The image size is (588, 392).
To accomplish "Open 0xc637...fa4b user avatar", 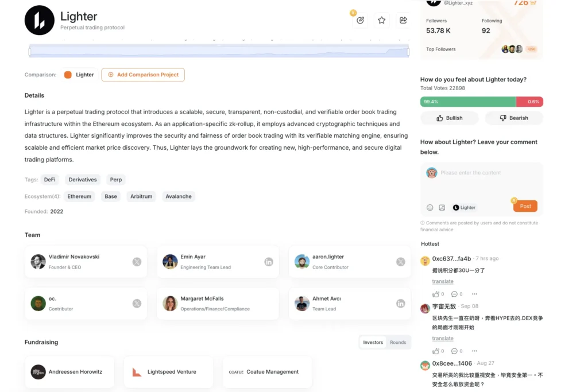I will pyautogui.click(x=425, y=261).
